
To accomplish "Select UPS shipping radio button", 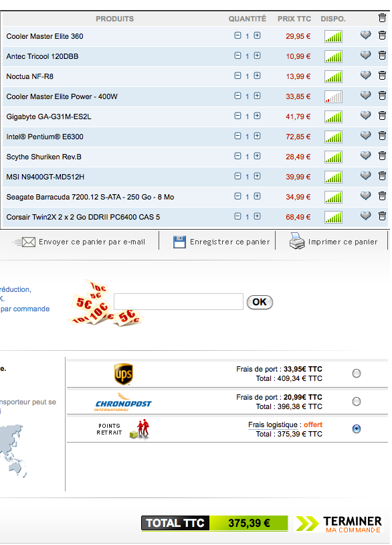I will pos(357,374).
